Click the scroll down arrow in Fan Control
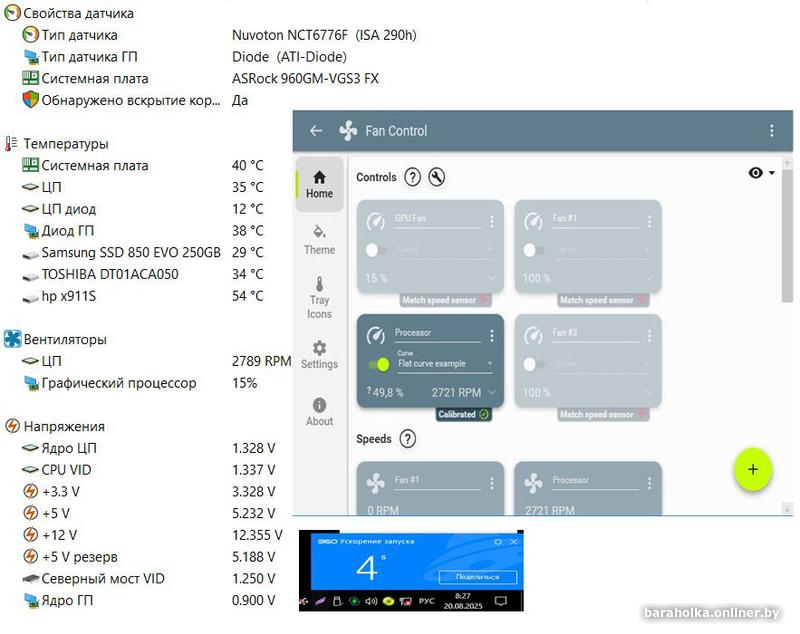Screen dimensions: 800x634 point(787,508)
